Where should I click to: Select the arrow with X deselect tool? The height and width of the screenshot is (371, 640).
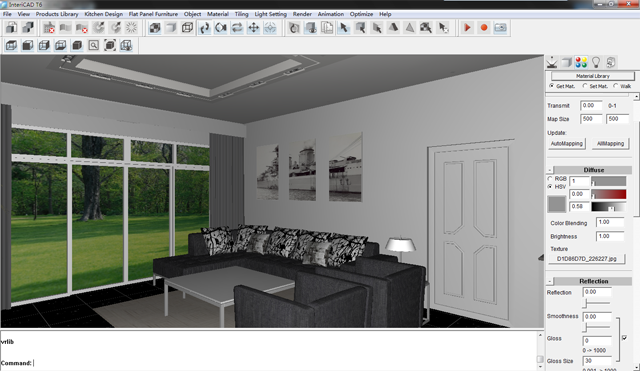click(443, 28)
